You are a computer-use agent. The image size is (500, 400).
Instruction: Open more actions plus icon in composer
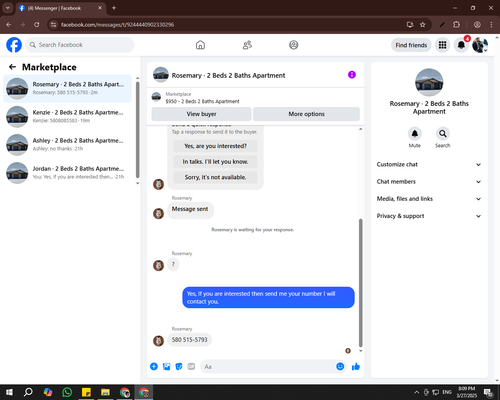point(154,367)
